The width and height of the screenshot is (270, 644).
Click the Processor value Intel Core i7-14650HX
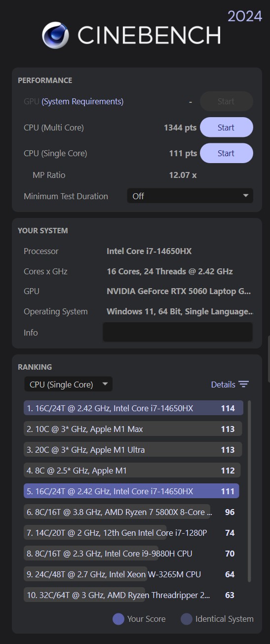[149, 251]
